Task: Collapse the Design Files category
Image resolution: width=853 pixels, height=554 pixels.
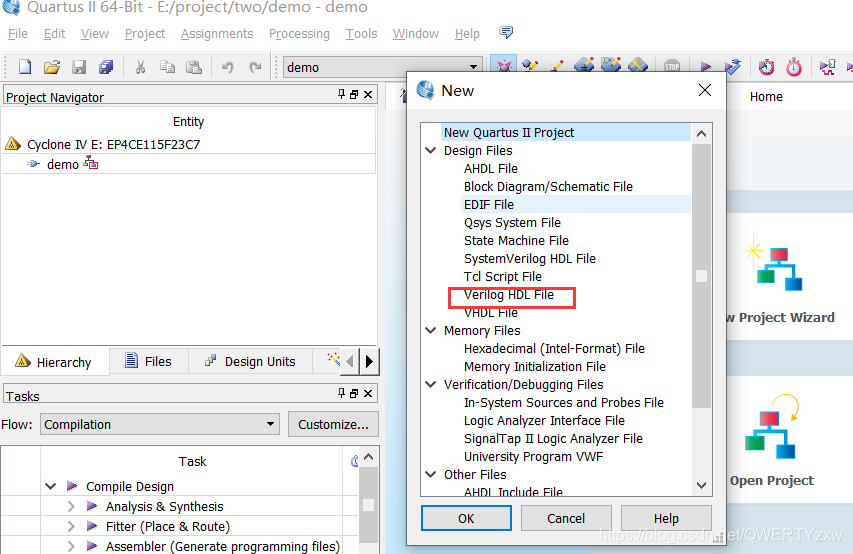Action: pyautogui.click(x=430, y=150)
